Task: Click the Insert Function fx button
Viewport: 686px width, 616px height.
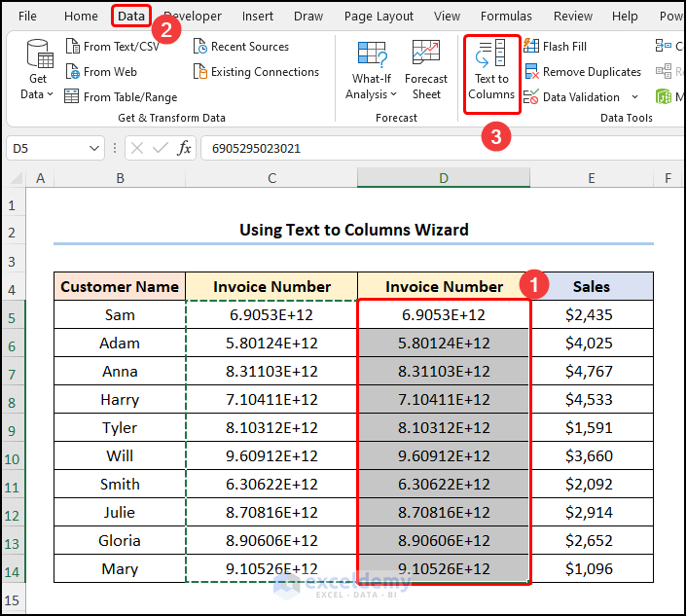Action: tap(184, 149)
